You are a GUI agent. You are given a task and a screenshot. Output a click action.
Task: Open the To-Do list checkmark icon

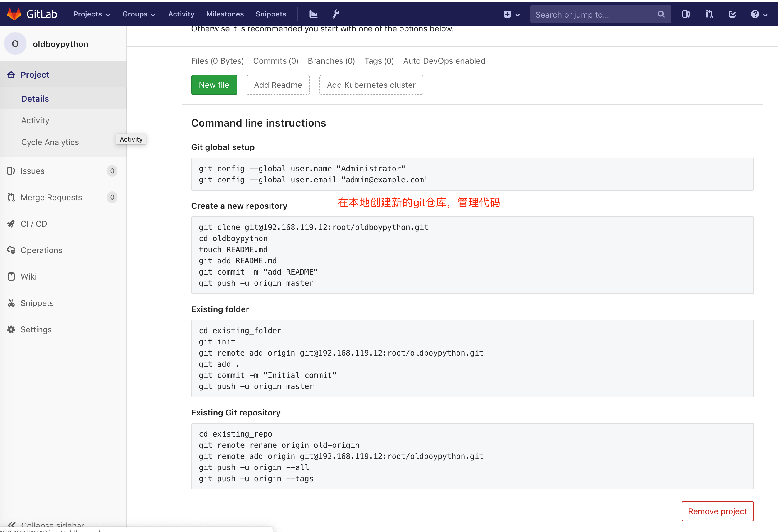coord(732,14)
